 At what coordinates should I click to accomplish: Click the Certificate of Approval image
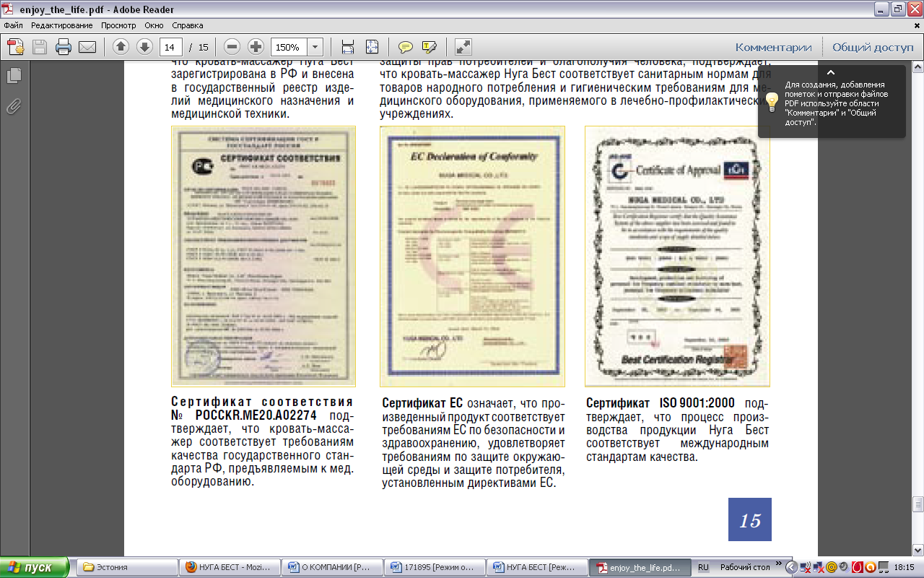(x=677, y=256)
